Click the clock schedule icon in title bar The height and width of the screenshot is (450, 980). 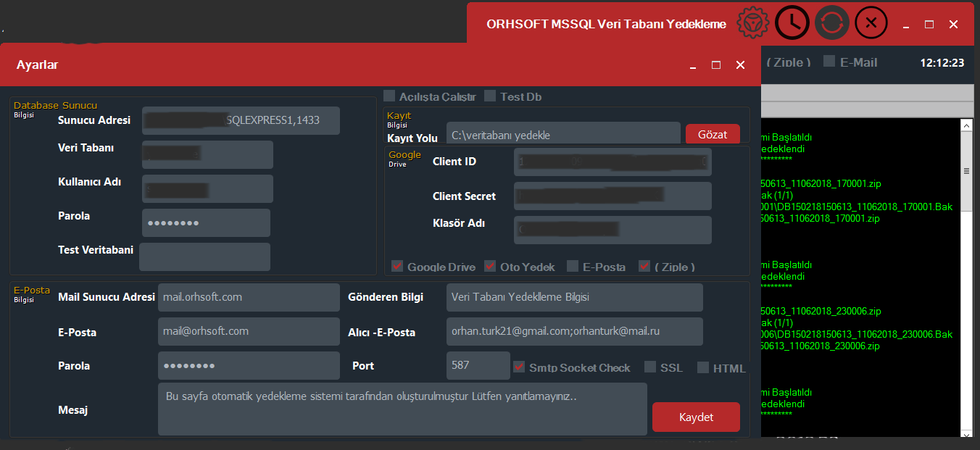tap(792, 23)
